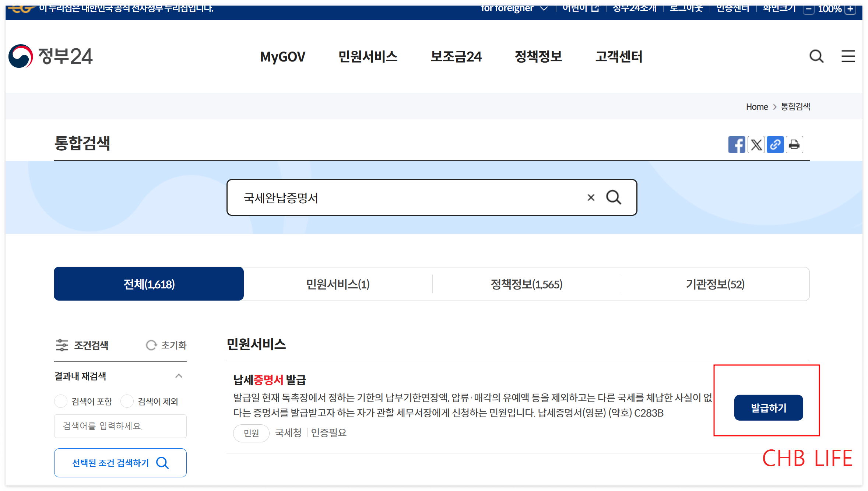Screen dimensions: 868x491
Task: Collapse the 결과내 재검색 section
Action: point(179,375)
